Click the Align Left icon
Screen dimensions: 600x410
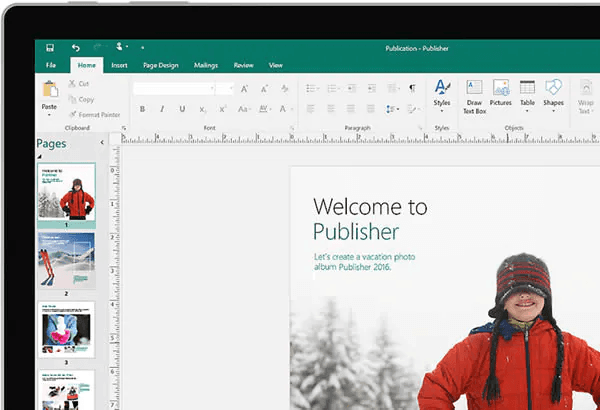pos(311,109)
